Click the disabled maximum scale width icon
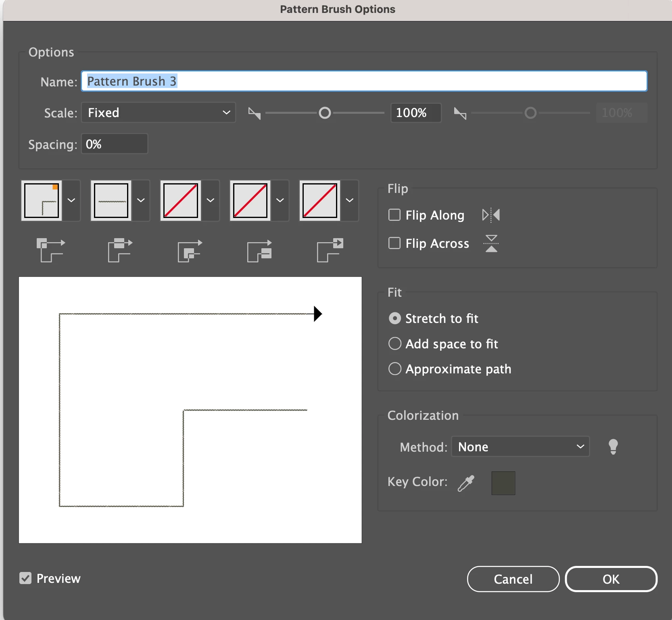Image resolution: width=672 pixels, height=620 pixels. click(x=460, y=113)
